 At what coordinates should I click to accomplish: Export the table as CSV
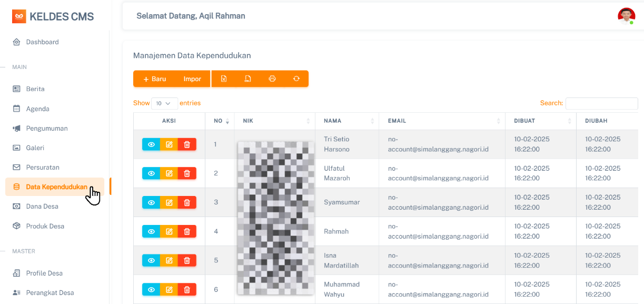point(247,79)
